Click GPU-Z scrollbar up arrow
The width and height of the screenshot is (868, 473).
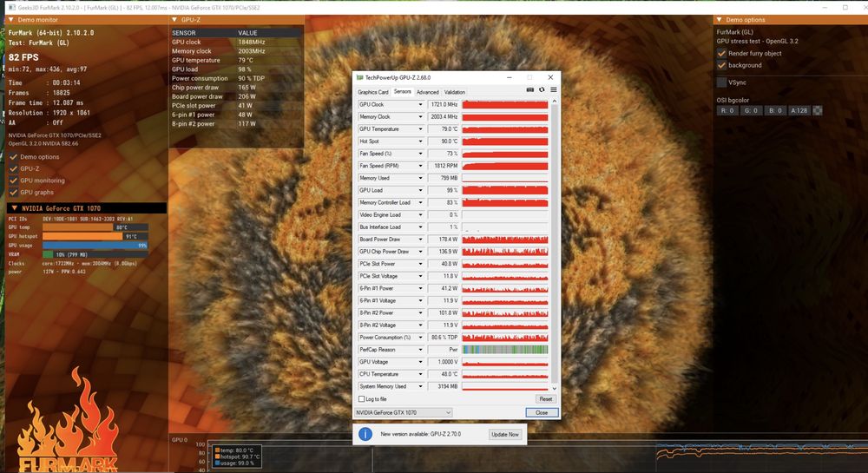tap(555, 102)
